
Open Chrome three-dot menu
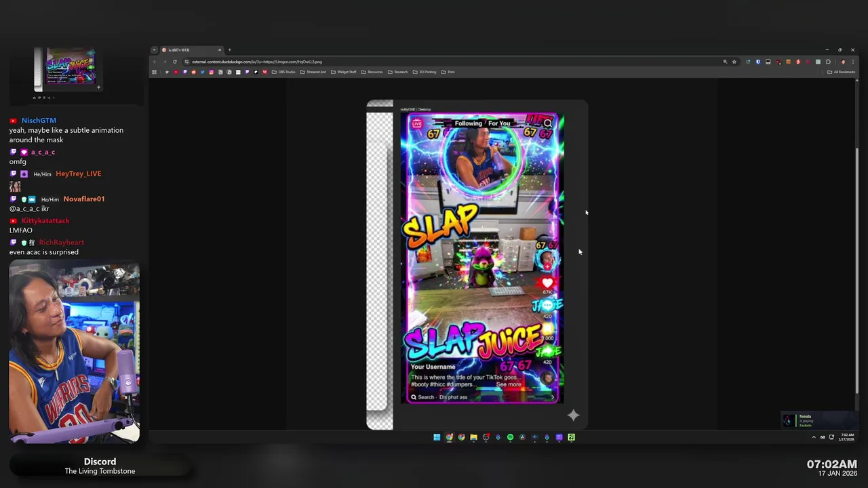(x=853, y=62)
